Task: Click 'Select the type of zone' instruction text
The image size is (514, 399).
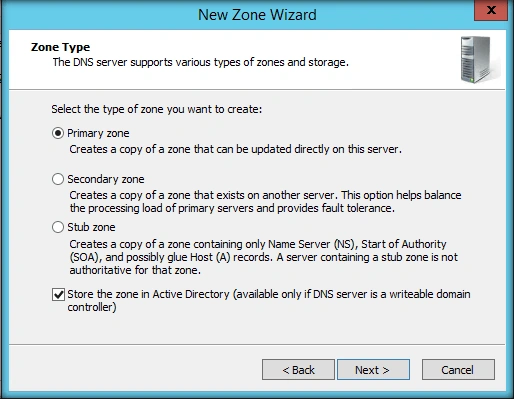Action: 157,109
